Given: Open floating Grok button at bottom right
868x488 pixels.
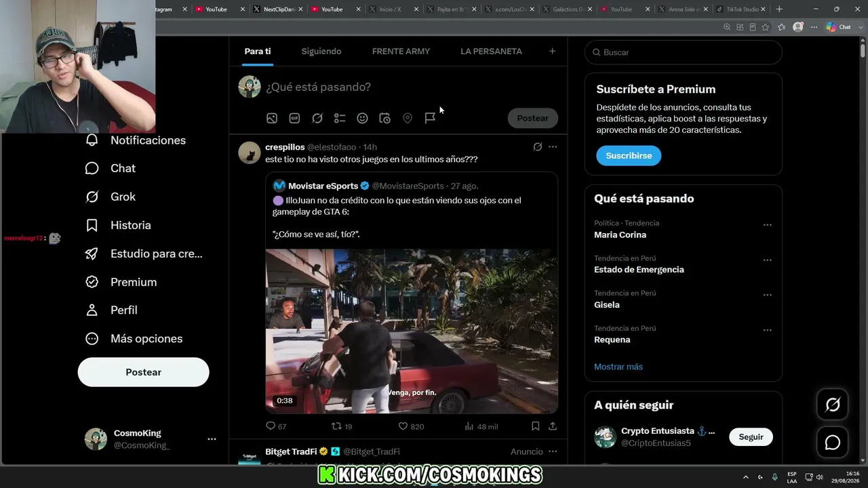Looking at the screenshot, I should coord(832,405).
